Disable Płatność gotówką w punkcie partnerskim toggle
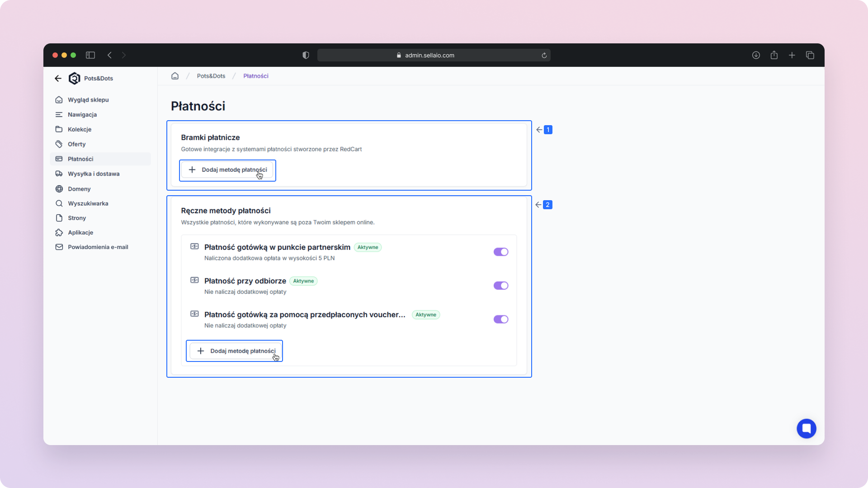 [x=501, y=252]
